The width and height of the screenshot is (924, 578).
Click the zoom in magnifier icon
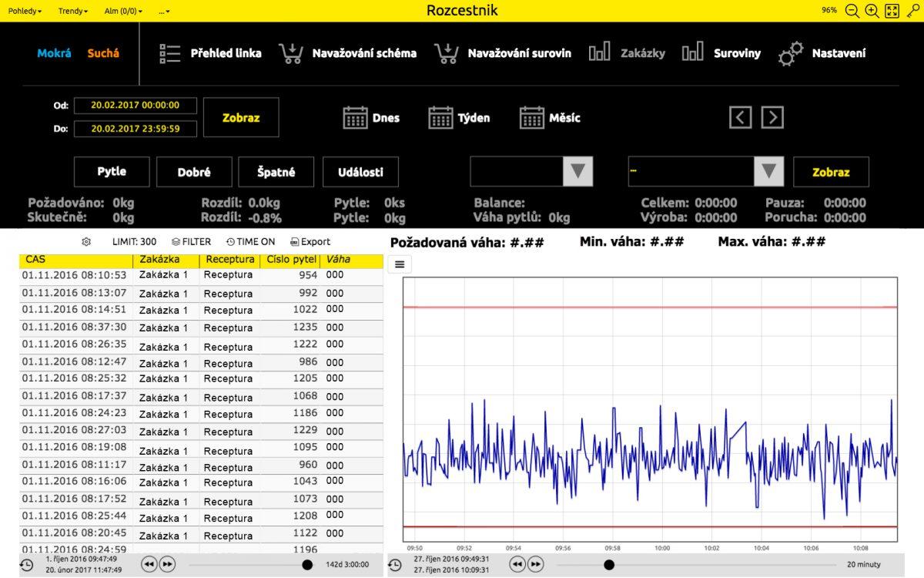872,11
